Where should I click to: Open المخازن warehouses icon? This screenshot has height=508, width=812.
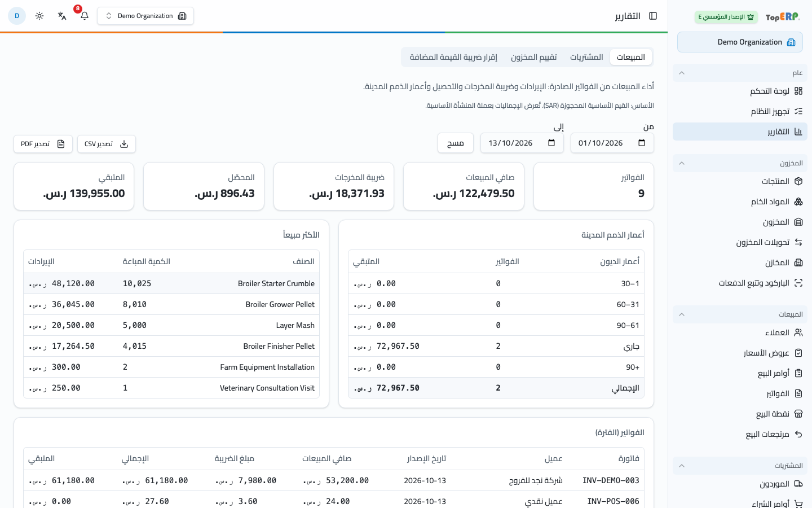tap(798, 262)
